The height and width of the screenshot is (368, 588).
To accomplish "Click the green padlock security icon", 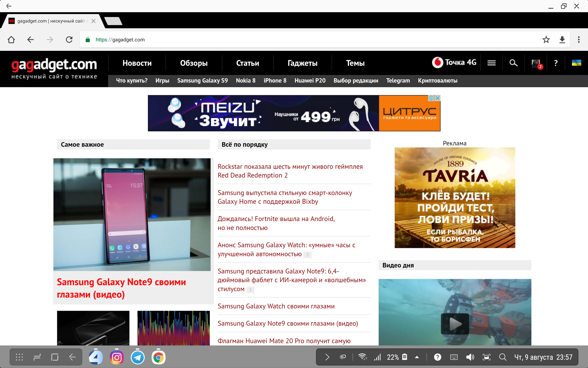I will pyautogui.click(x=88, y=40).
